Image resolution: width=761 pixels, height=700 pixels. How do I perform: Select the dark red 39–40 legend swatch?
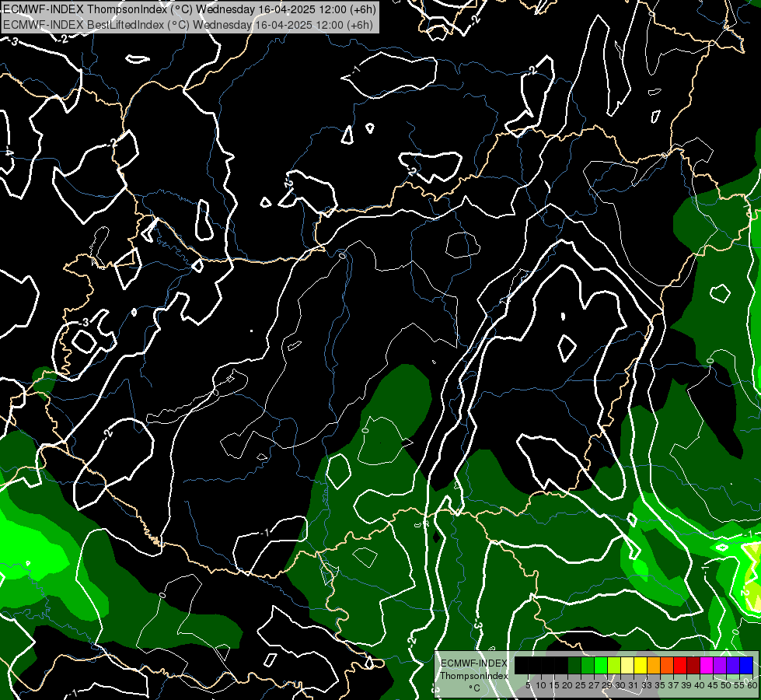click(693, 666)
